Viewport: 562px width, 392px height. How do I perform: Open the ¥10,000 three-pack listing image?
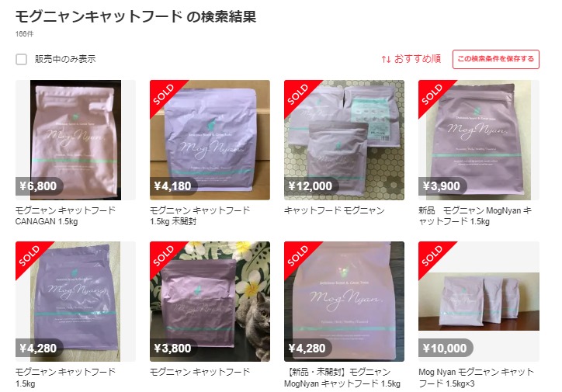click(478, 301)
